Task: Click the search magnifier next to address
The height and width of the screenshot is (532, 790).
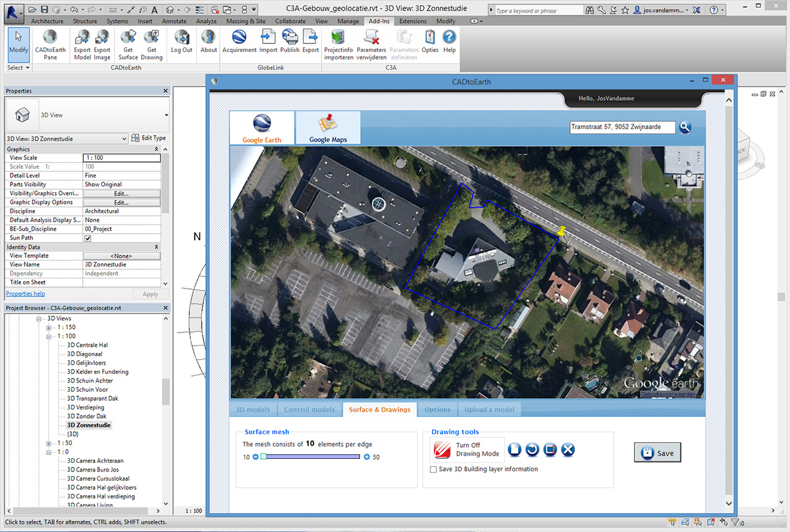Action: (x=685, y=128)
